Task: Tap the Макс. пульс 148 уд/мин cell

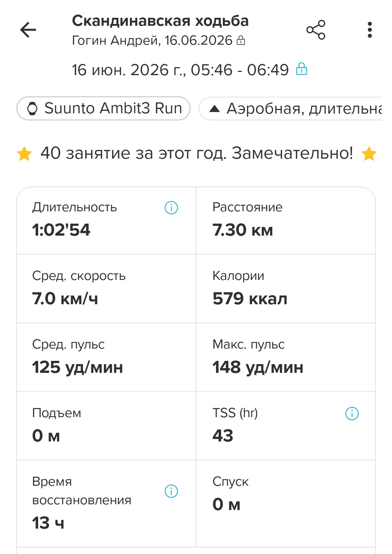Action: [x=285, y=358]
